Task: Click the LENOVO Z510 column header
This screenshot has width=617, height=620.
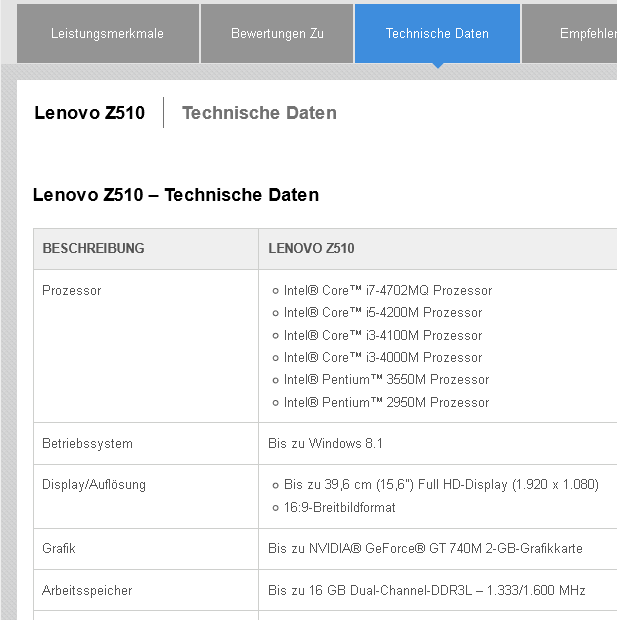Action: [x=311, y=248]
